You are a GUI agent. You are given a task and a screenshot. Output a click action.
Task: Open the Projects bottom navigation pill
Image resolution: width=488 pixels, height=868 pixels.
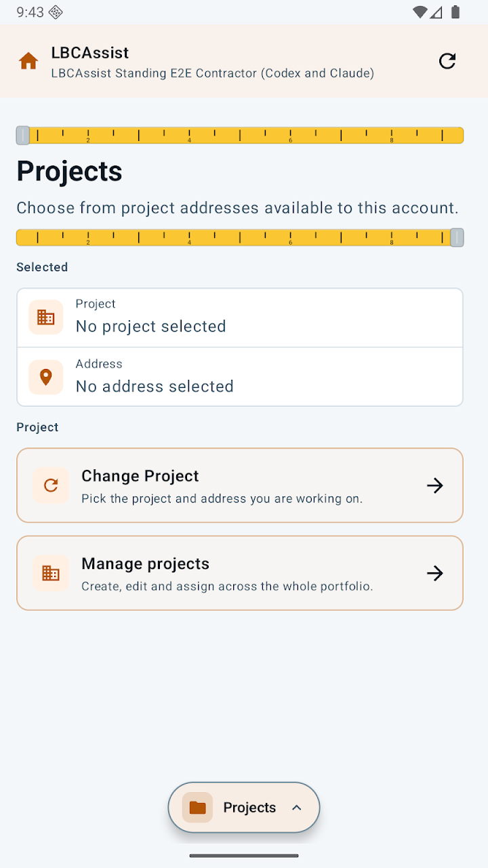coord(244,808)
